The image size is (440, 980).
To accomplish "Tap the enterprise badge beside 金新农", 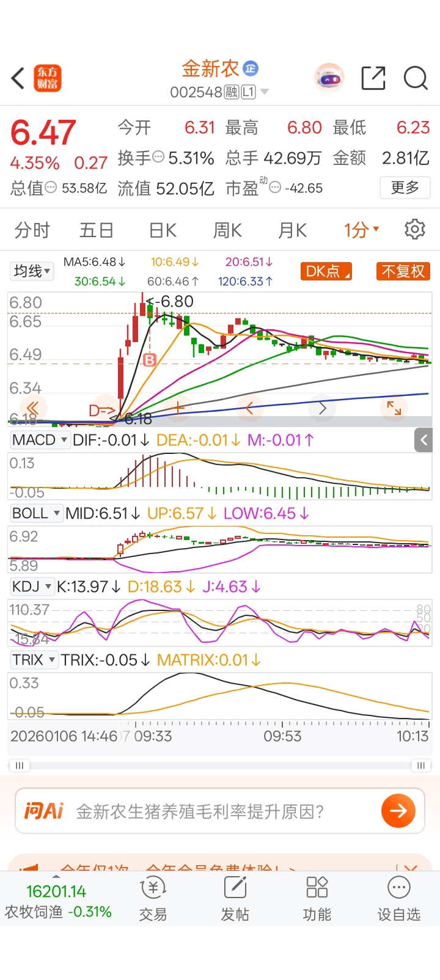I will (251, 68).
